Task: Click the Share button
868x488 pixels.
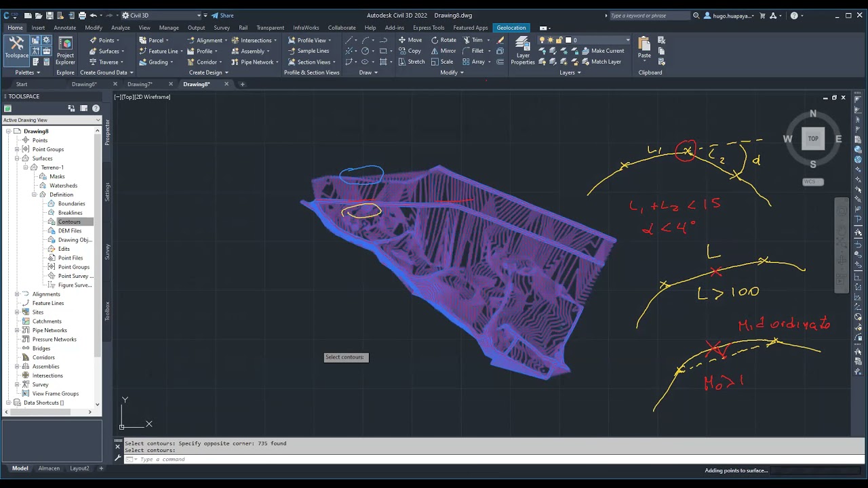Action: [x=222, y=16]
